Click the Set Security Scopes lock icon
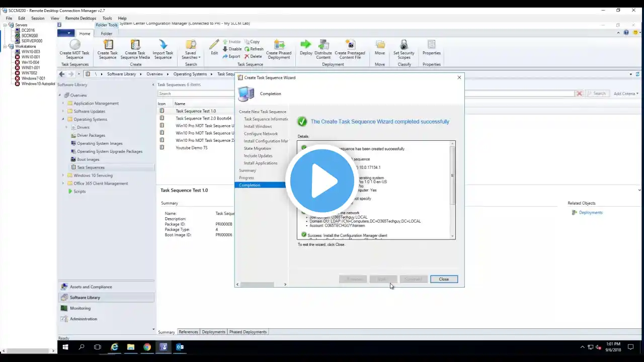This screenshot has height=362, width=644. [404, 45]
